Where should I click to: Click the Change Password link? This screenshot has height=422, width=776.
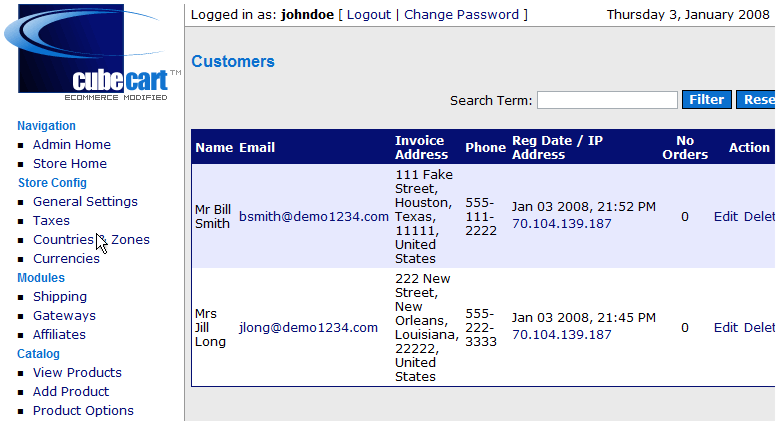click(461, 15)
